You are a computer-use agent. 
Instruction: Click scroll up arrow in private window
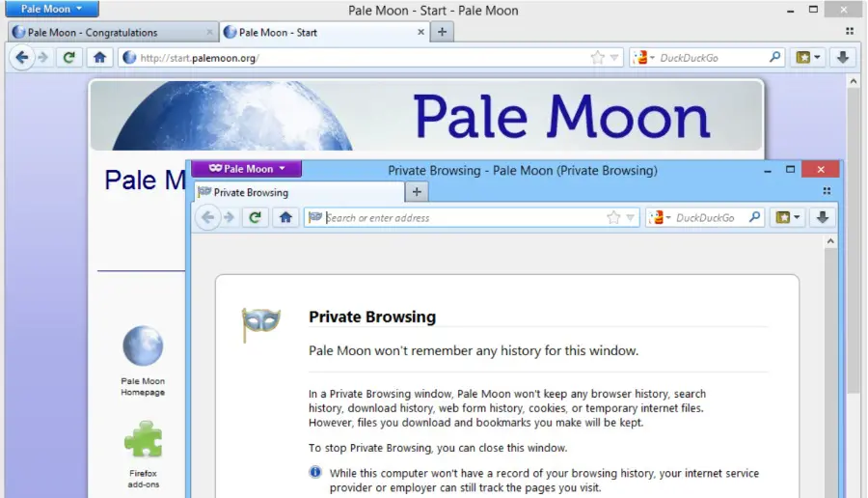coord(830,241)
